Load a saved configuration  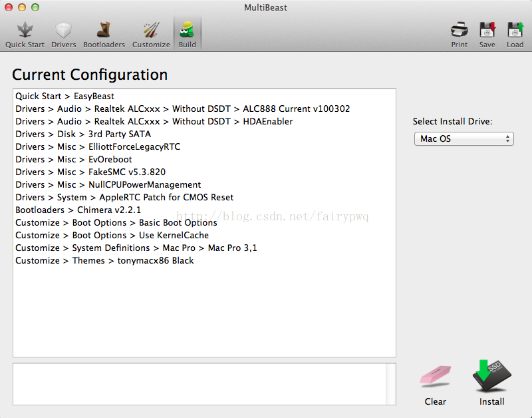click(515, 35)
